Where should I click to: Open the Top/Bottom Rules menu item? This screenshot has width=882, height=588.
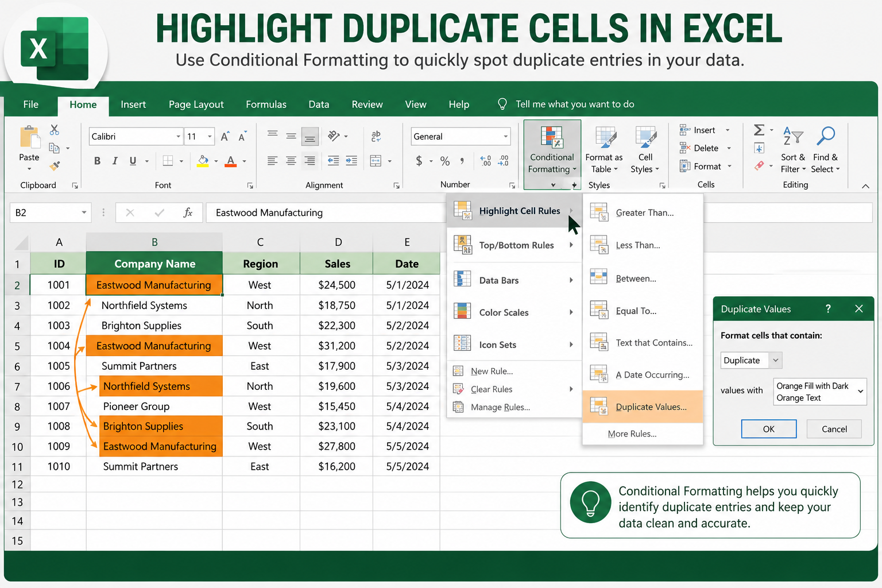(x=514, y=245)
